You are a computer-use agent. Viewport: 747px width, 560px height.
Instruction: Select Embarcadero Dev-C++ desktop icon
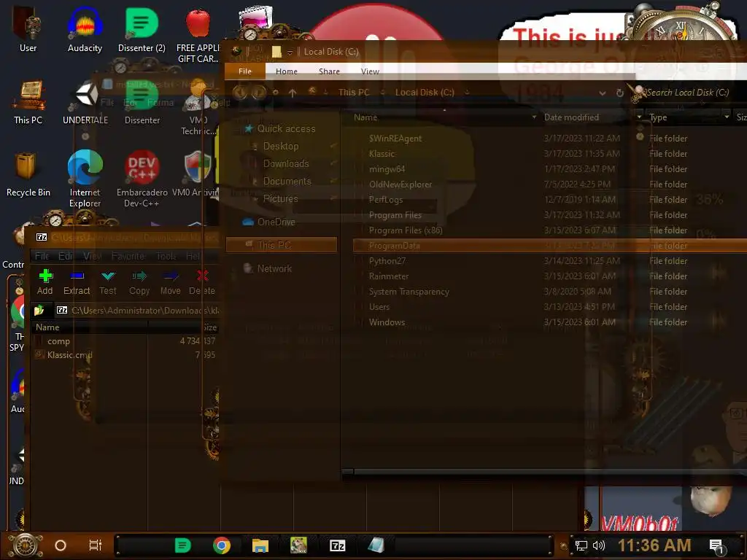[142, 179]
